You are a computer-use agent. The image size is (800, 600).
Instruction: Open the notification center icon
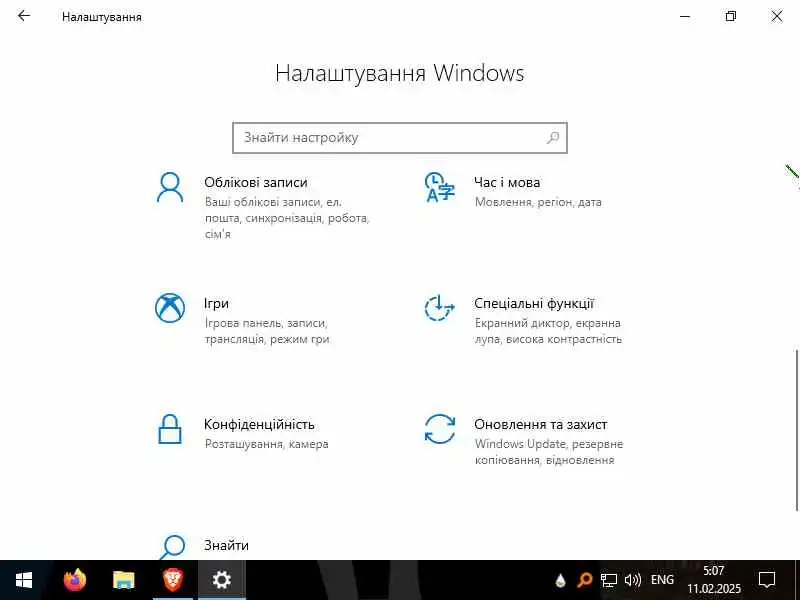coord(767,580)
